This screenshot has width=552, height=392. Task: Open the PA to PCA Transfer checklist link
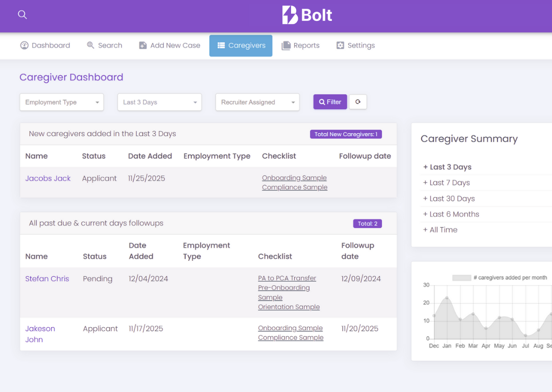(x=287, y=278)
